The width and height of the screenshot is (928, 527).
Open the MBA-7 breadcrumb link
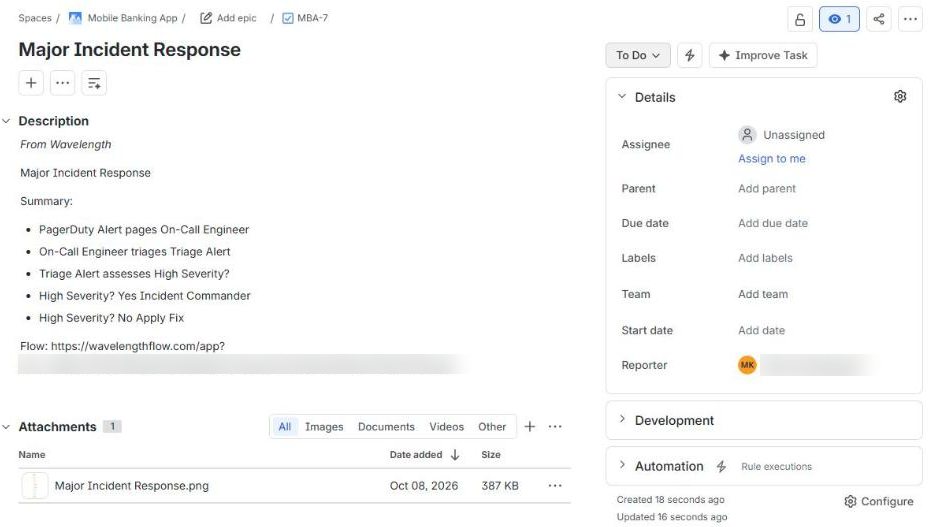[x=312, y=18]
